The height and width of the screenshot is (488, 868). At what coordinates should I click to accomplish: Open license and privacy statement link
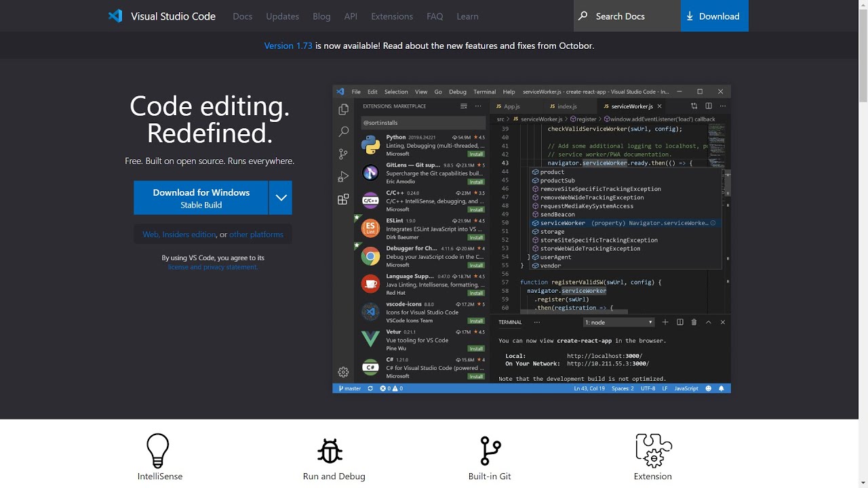tap(213, 267)
